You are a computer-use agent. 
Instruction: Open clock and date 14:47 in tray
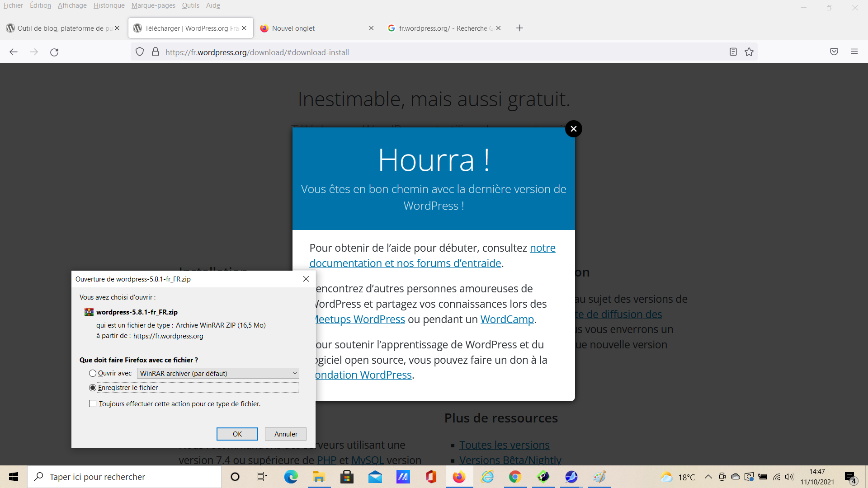817,477
